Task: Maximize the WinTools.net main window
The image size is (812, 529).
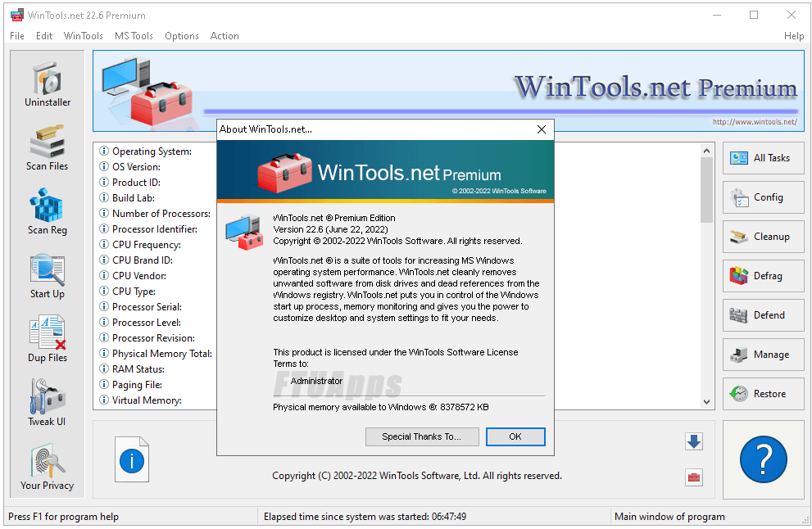Action: 754,15
